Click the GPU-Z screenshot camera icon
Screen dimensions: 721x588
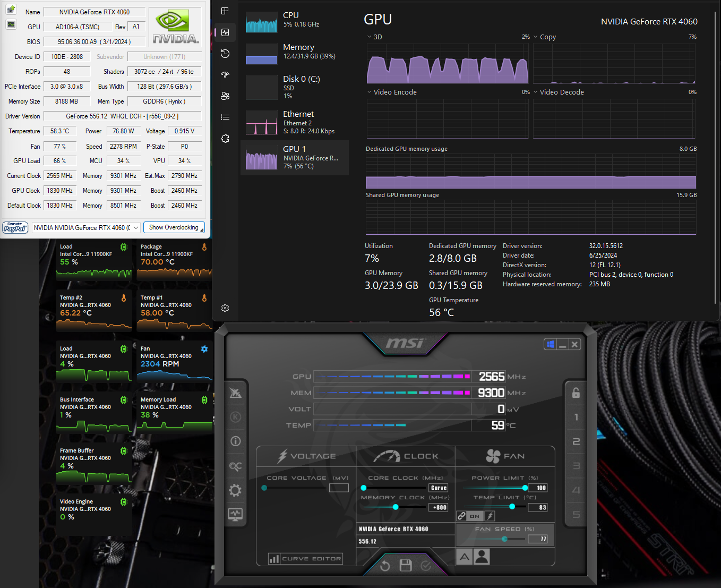(11, 10)
